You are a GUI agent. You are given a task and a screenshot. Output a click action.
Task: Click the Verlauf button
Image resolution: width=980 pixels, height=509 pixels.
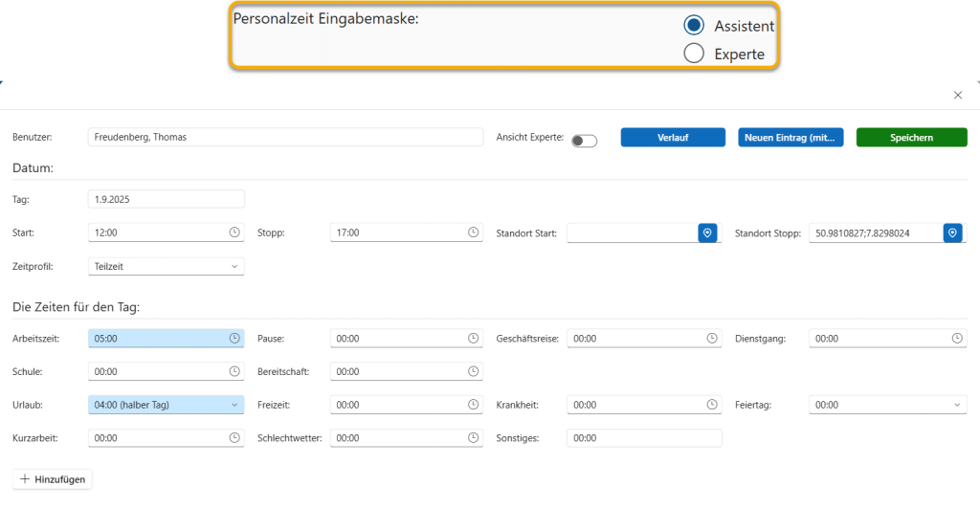pos(673,138)
